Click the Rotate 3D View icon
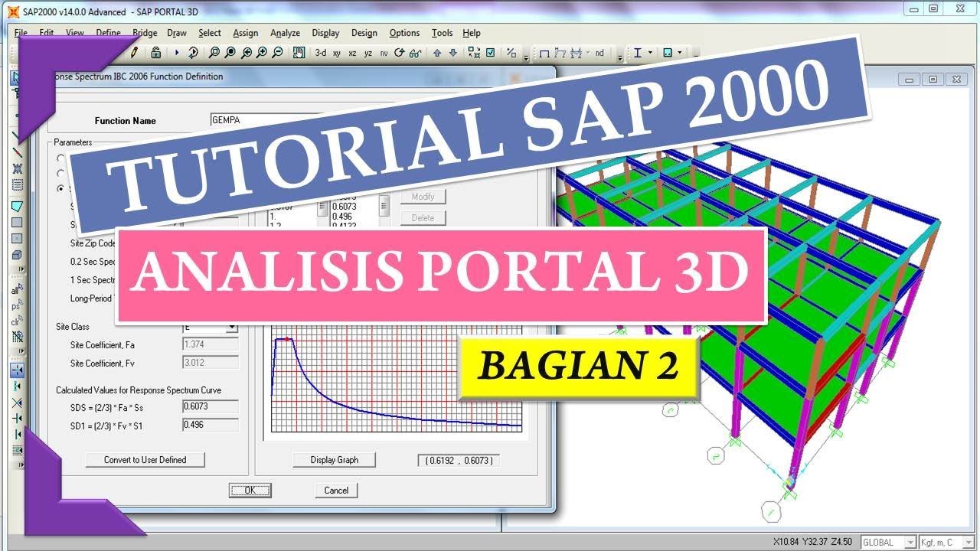Image resolution: width=980 pixels, height=551 pixels. click(399, 53)
